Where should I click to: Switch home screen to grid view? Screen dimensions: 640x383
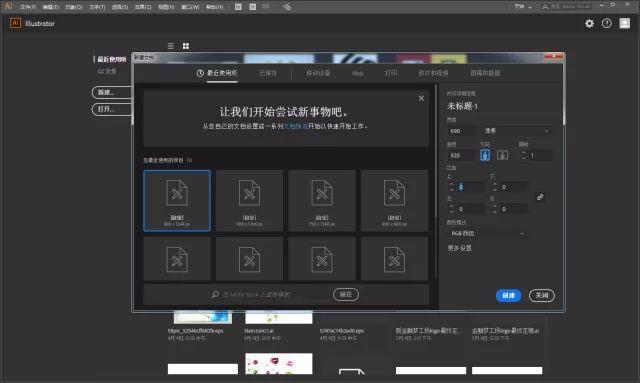coord(186,46)
